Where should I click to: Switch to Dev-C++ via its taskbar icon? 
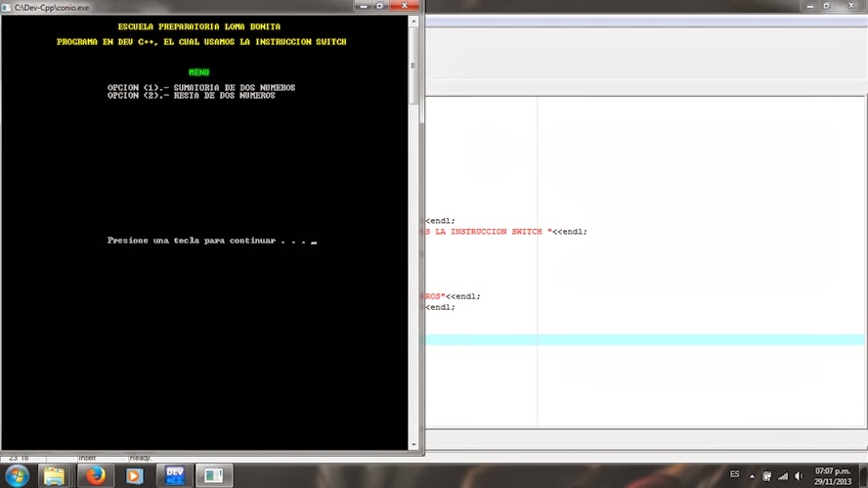coord(174,476)
